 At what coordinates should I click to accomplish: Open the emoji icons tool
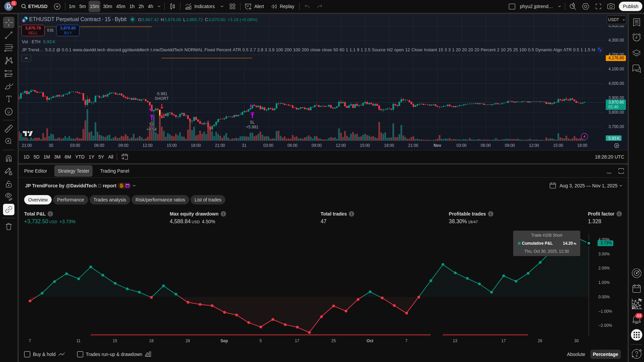point(9,112)
